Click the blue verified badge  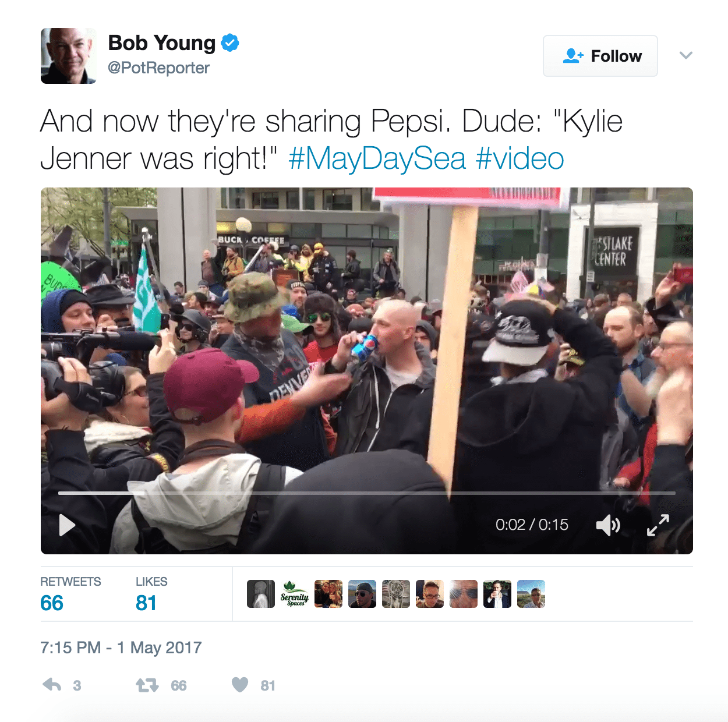coord(230,43)
